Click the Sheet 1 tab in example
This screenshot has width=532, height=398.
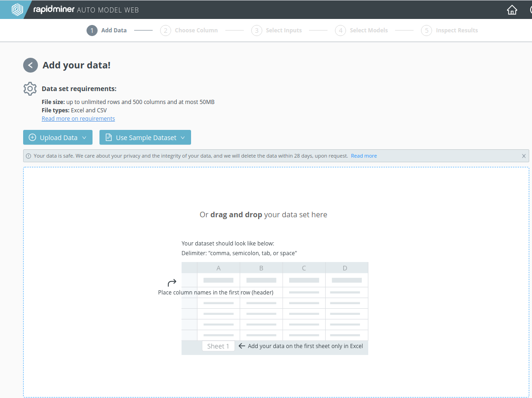point(218,346)
